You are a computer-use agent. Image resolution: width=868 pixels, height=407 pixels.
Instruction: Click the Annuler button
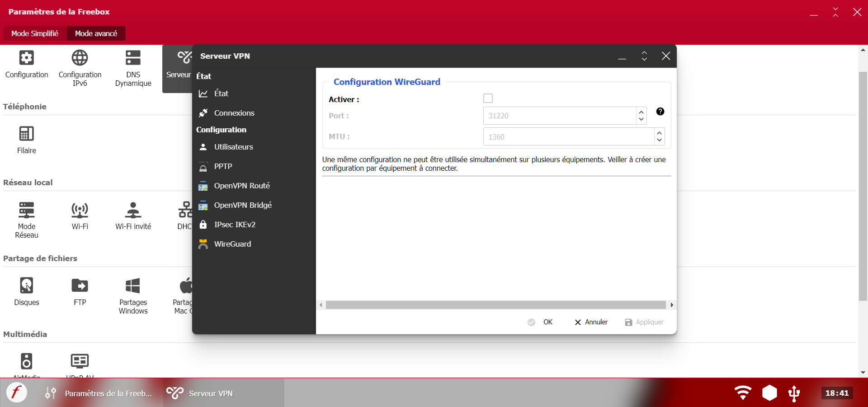coord(591,322)
